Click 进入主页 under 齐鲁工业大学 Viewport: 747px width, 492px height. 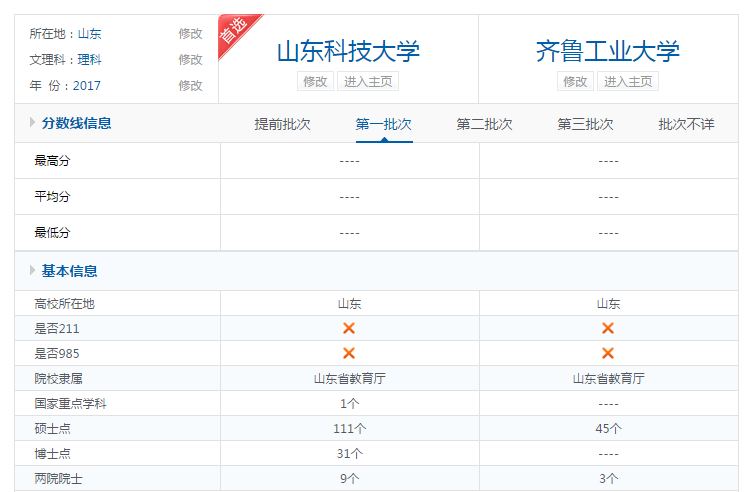pos(628,81)
